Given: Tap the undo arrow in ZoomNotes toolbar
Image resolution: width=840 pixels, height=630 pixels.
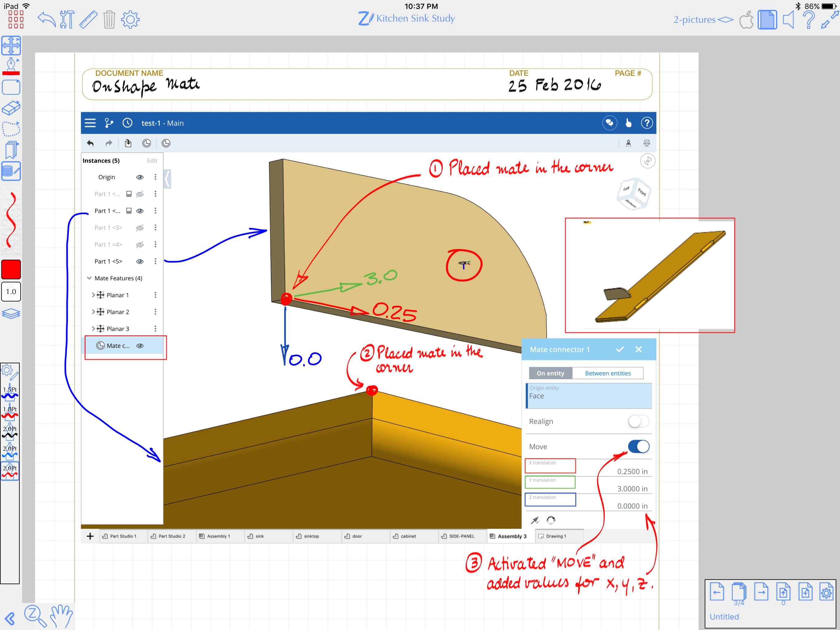Looking at the screenshot, I should [46, 19].
